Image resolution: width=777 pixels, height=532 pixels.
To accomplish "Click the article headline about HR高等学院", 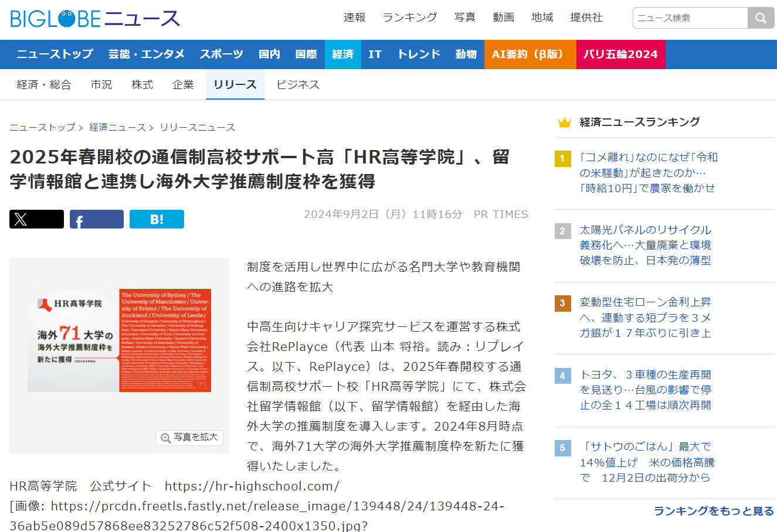I will point(260,169).
